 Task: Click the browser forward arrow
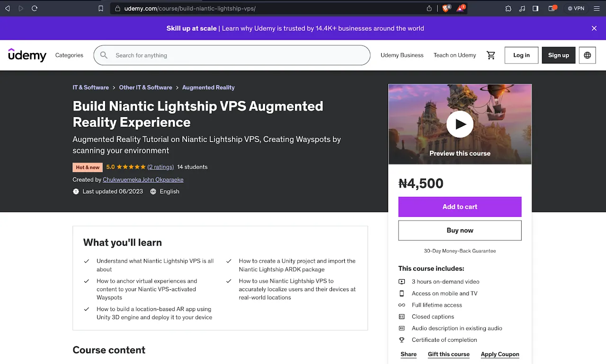pos(21,9)
